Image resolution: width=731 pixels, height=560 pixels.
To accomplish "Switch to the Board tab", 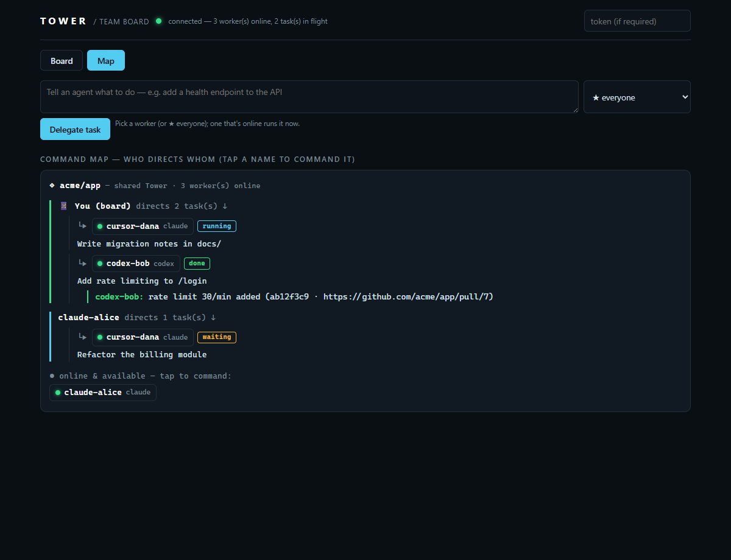I will click(62, 61).
